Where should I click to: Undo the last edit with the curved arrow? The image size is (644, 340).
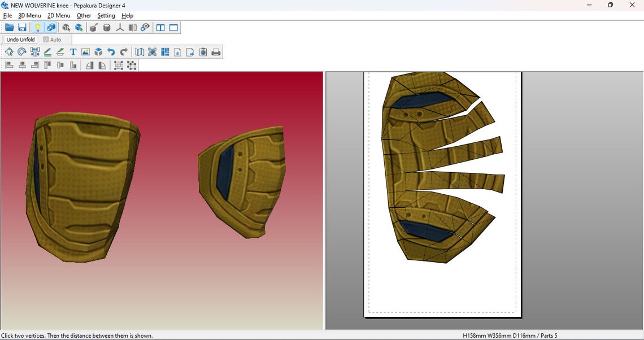(x=110, y=51)
